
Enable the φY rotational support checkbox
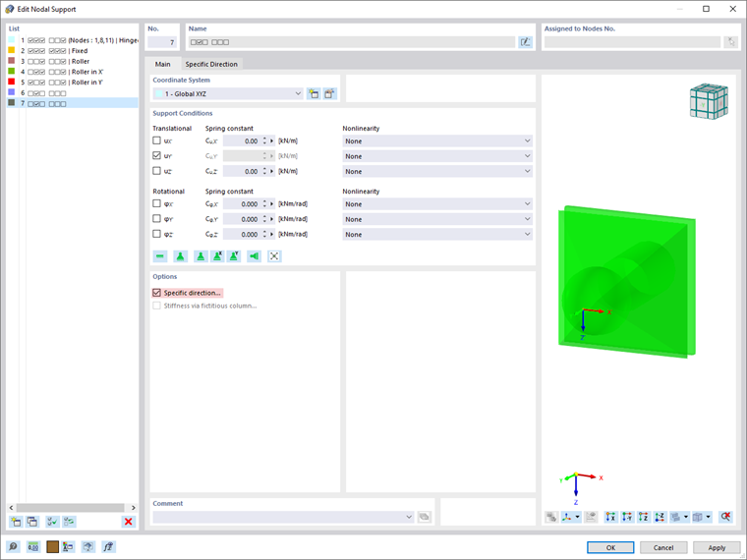click(156, 218)
